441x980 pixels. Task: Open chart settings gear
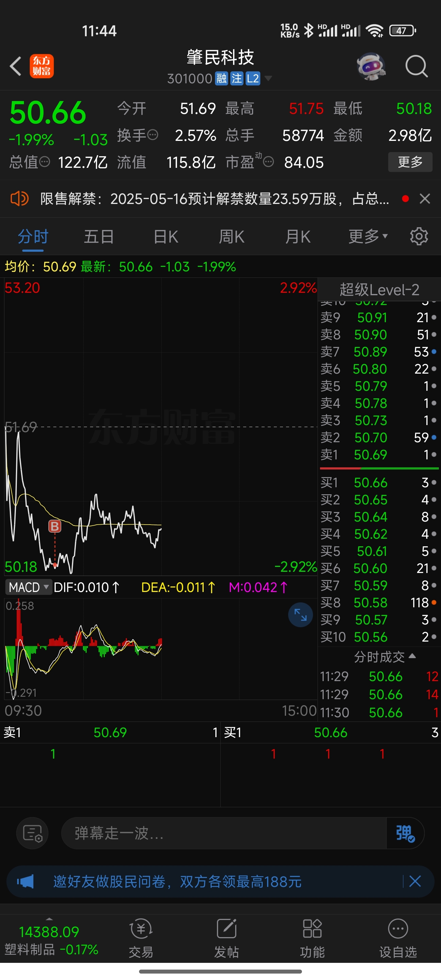[419, 237]
